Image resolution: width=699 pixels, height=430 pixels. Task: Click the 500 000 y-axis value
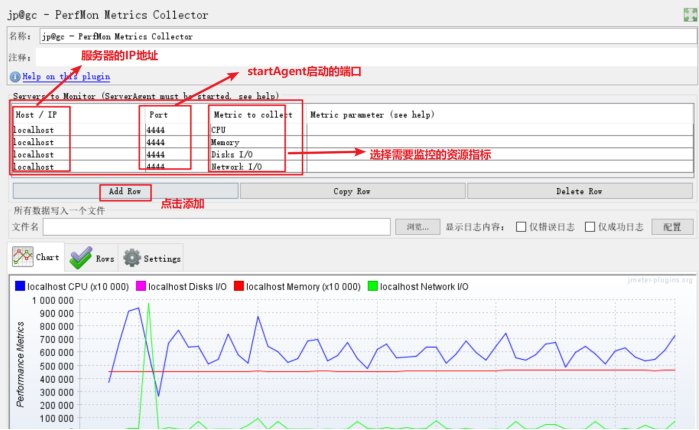(56, 366)
